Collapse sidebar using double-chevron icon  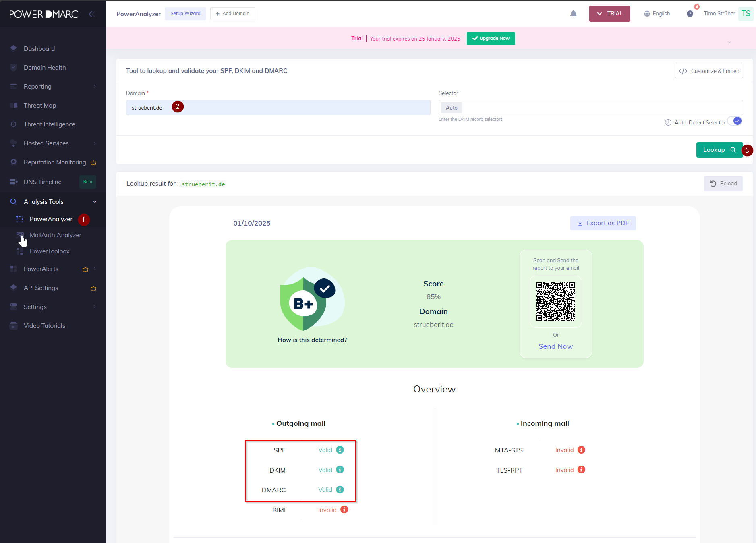pyautogui.click(x=92, y=14)
